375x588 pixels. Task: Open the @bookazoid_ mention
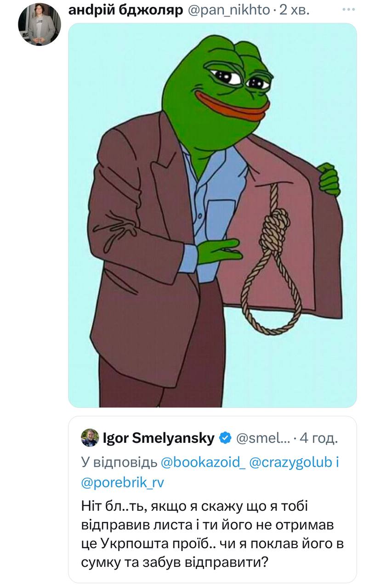click(204, 462)
